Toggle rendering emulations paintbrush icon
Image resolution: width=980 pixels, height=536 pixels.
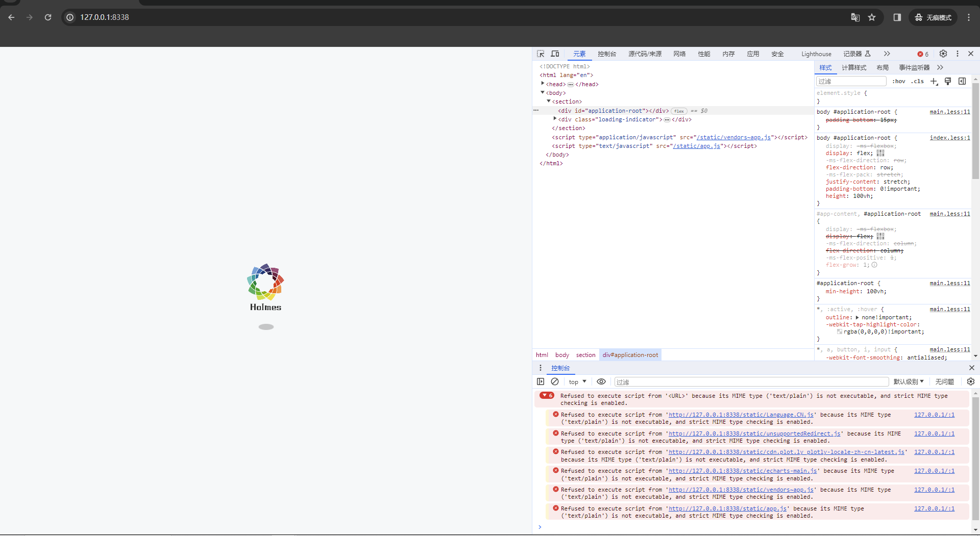[948, 81]
